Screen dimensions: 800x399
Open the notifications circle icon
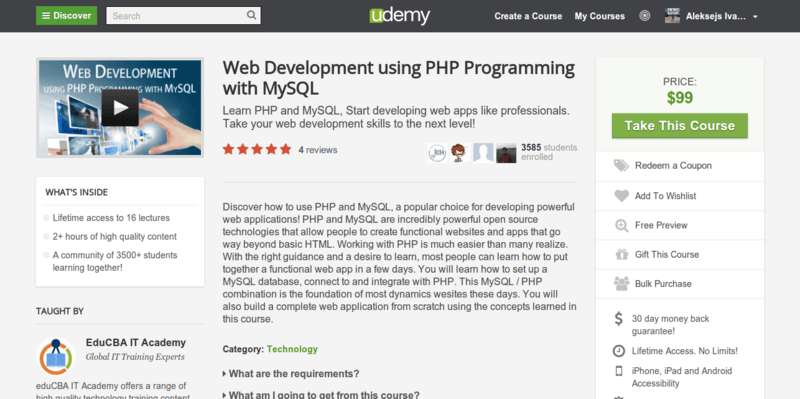point(645,16)
